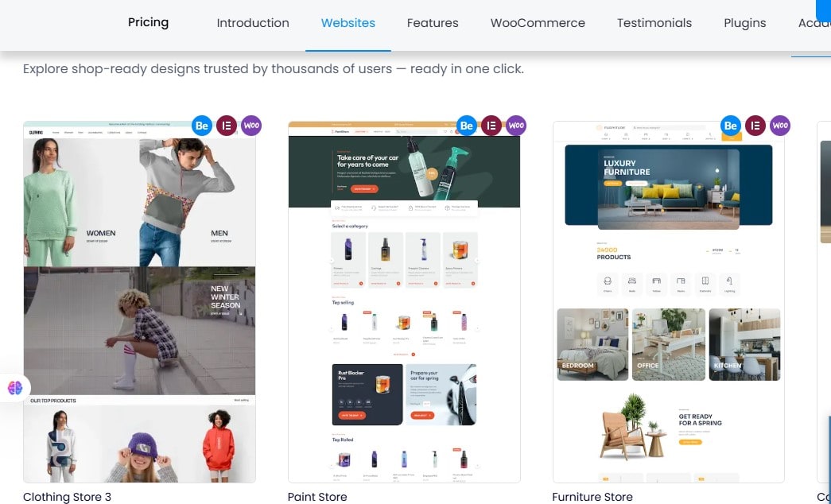831x504 pixels.
Task: Select the Paint Store preview thumbnail
Action: click(405, 302)
